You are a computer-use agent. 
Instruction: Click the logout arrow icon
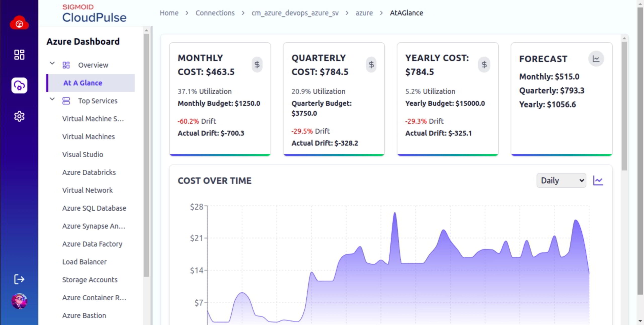pos(19,279)
